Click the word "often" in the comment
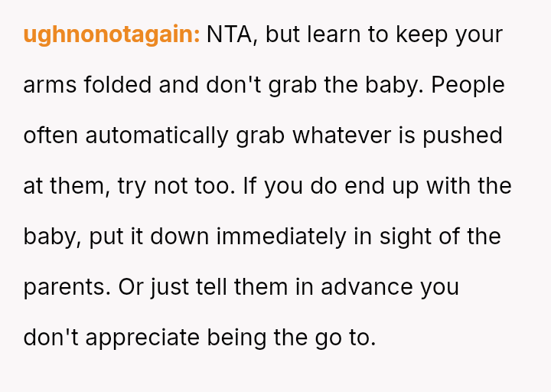The width and height of the screenshot is (551, 392). click(x=51, y=136)
